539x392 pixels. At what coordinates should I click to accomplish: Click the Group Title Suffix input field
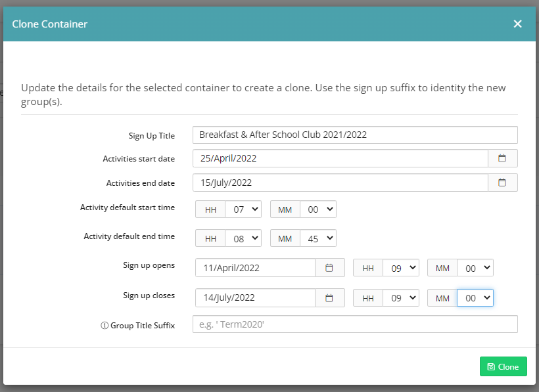(355, 324)
